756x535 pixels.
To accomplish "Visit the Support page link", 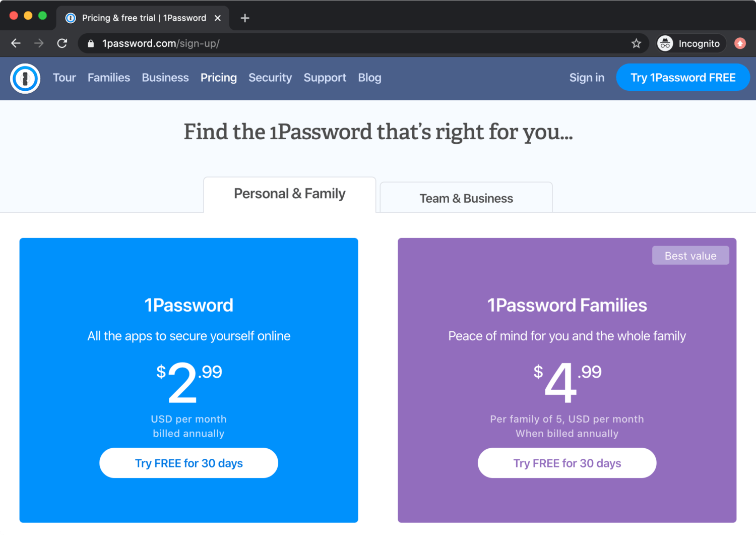I will [325, 78].
